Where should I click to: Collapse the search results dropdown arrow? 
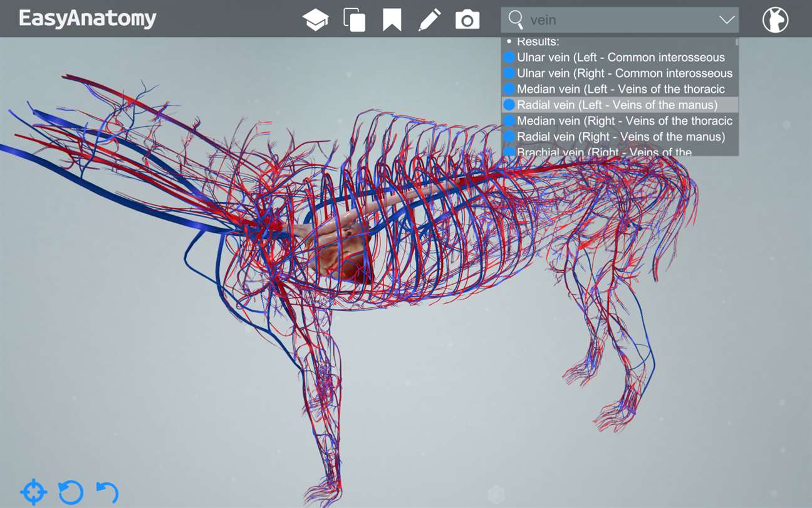click(x=727, y=20)
